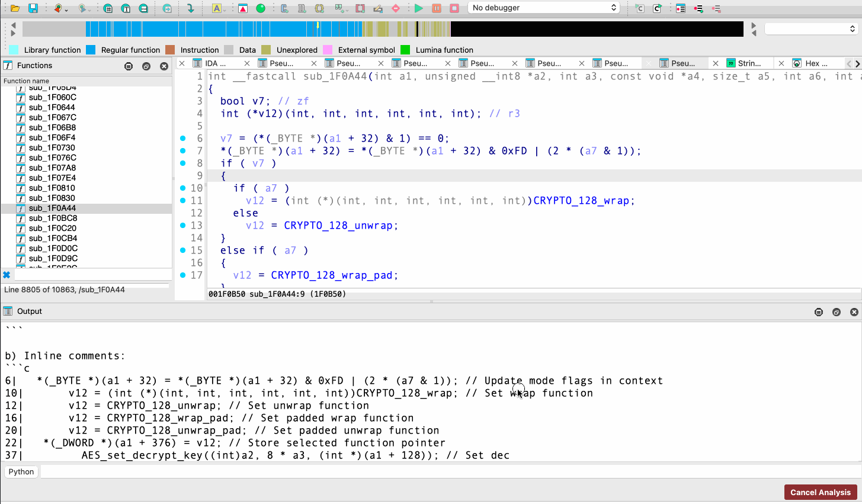The image size is (862, 504).
Task: Click the disabled red-dot breakpoint list icon
Action: (716, 8)
